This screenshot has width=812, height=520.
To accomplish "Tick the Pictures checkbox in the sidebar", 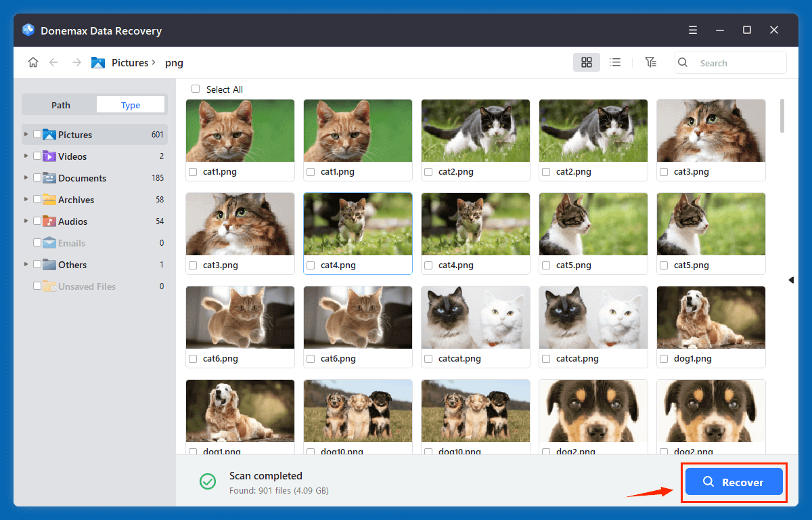I will pos(37,134).
